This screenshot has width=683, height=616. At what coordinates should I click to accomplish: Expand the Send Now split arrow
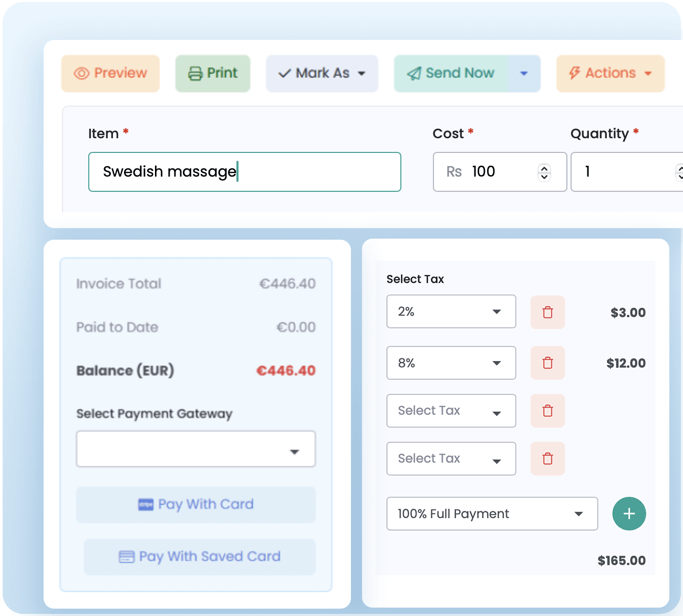click(x=524, y=73)
